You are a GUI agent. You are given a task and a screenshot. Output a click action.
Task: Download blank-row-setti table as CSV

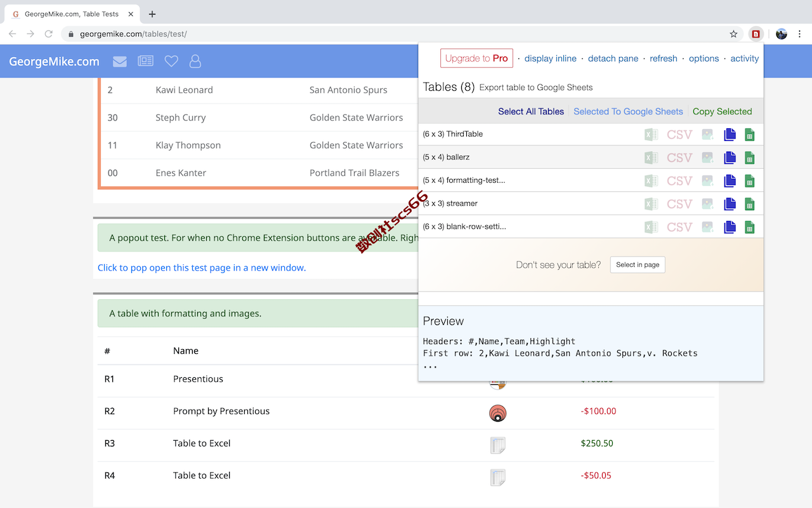(679, 227)
